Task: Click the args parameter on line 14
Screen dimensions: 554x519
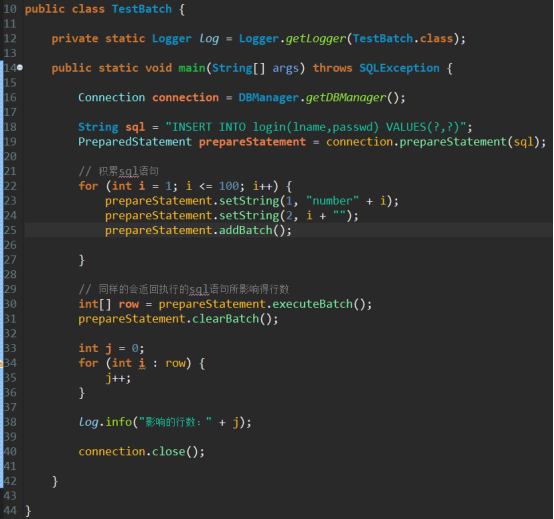Action: pyautogui.click(x=285, y=68)
